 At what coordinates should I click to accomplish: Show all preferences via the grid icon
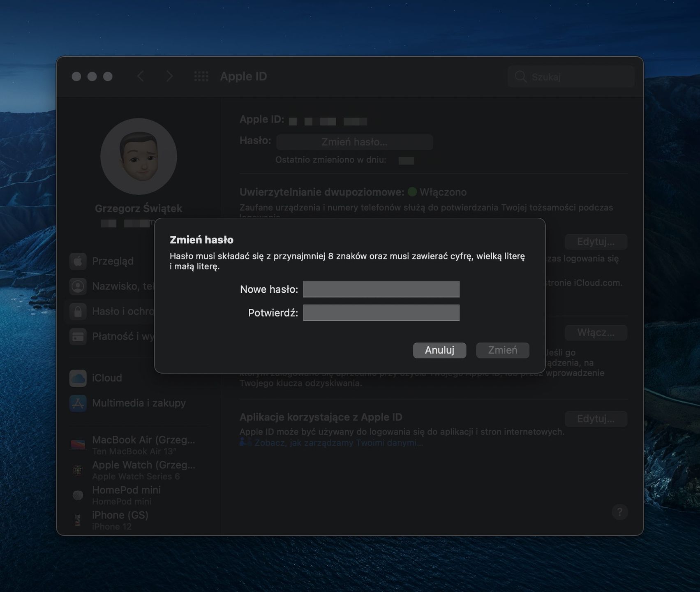pyautogui.click(x=201, y=76)
